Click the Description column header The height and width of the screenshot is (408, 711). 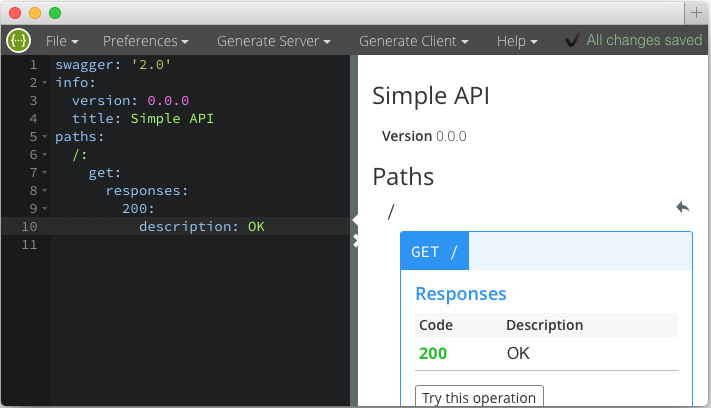(x=545, y=325)
